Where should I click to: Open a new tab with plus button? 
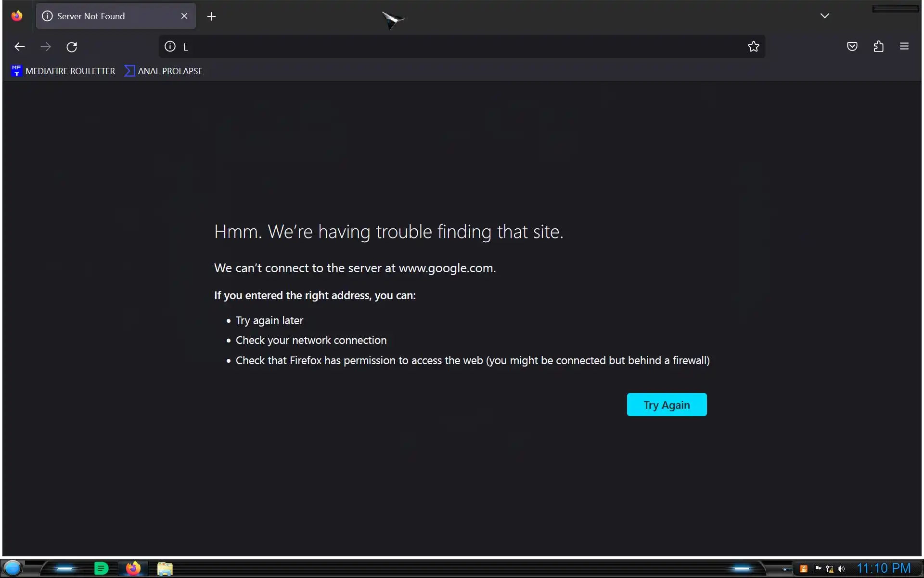click(x=211, y=16)
